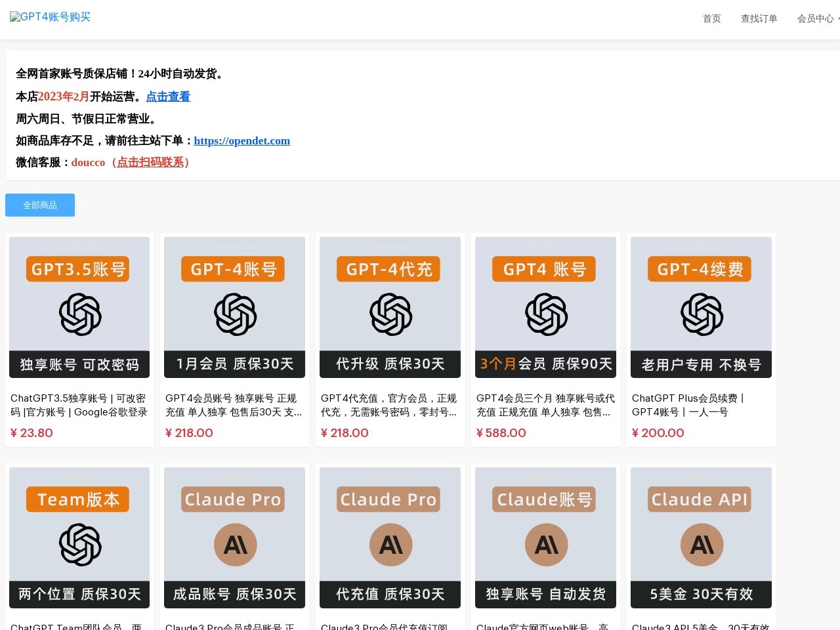
Task: Open 查找订单 page
Action: pyautogui.click(x=759, y=18)
